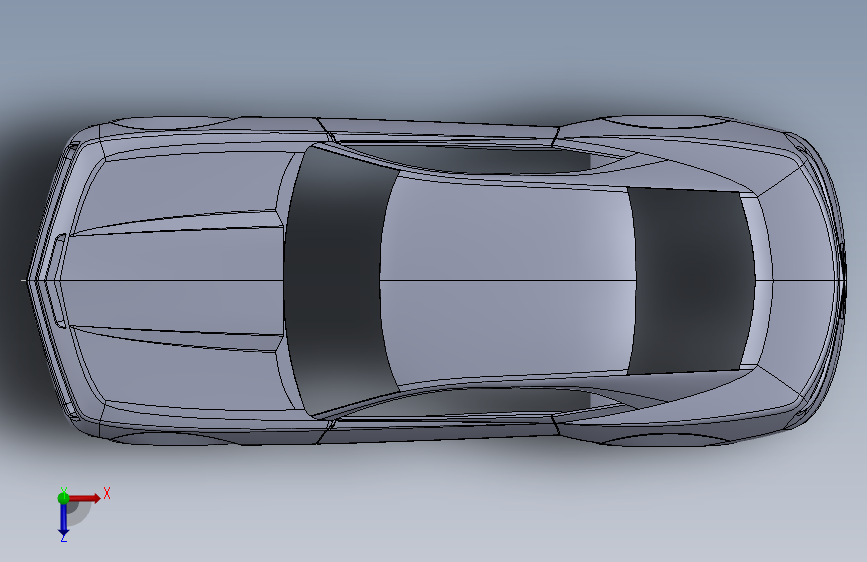
Task: Select the car's roof panel face
Action: pyautogui.click(x=509, y=280)
